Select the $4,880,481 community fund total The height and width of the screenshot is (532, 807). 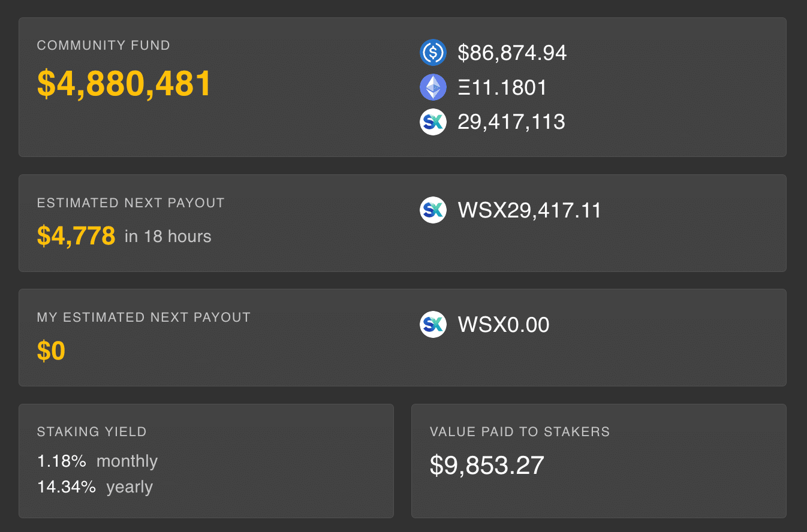(x=124, y=83)
